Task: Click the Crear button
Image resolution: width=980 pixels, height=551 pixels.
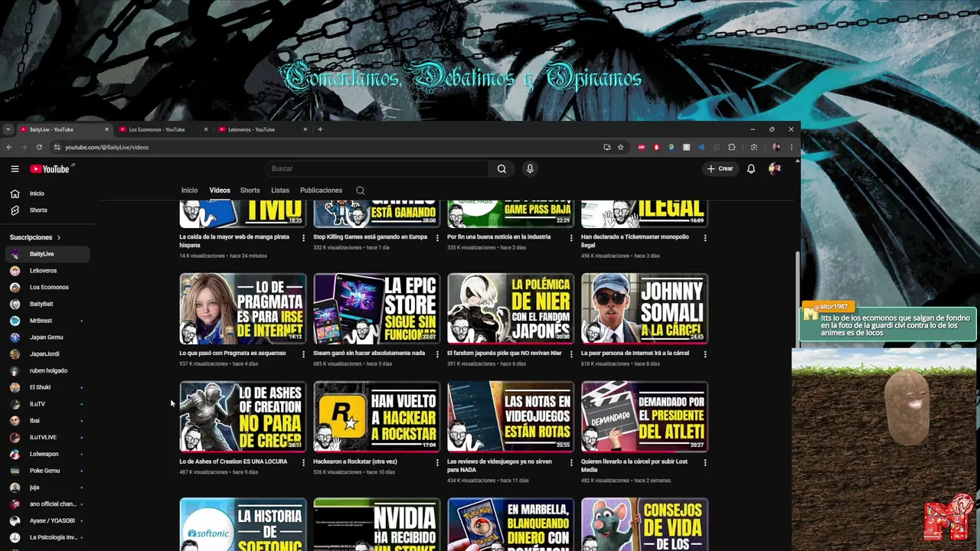Action: point(720,169)
